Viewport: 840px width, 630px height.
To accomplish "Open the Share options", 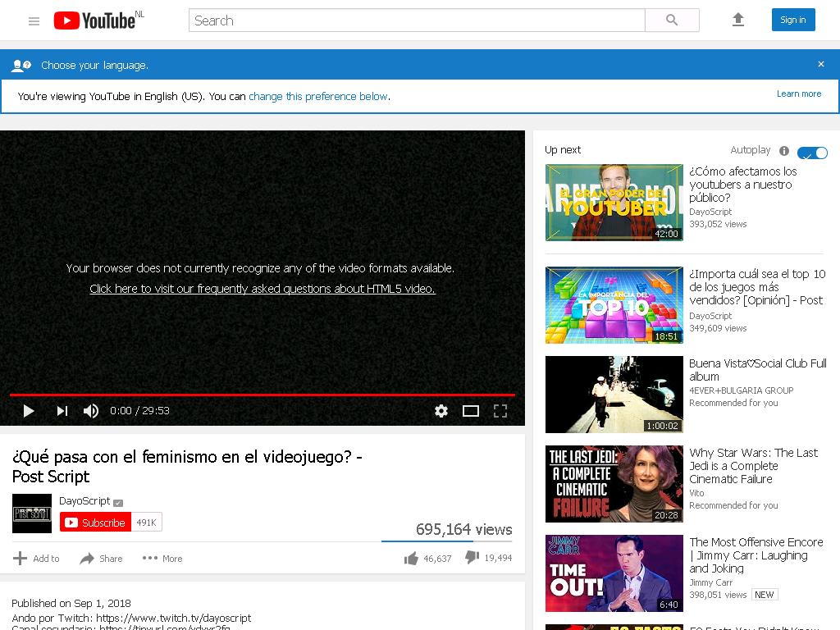I will [101, 558].
